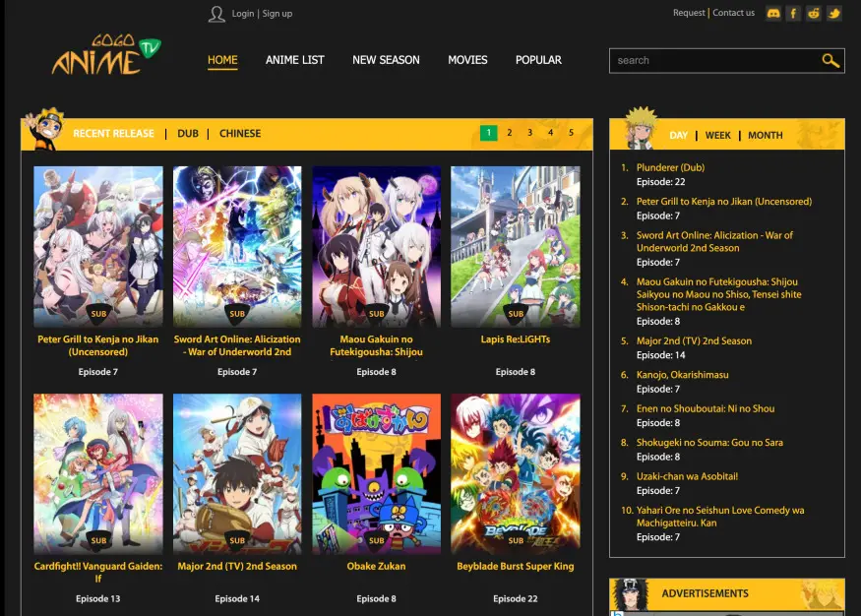
Task: Open the Maou Gakuin poster thumbnail
Action: 376,247
